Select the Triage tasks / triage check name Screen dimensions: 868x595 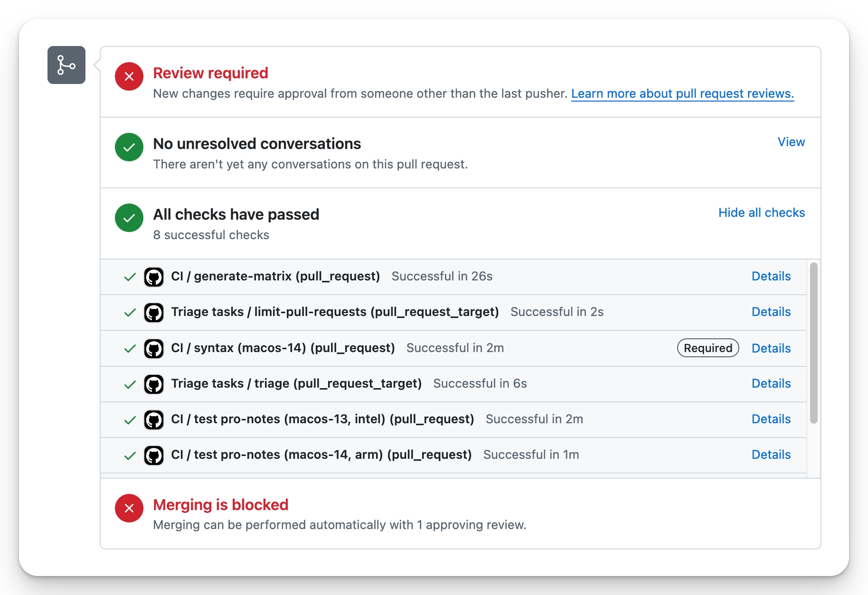point(296,383)
